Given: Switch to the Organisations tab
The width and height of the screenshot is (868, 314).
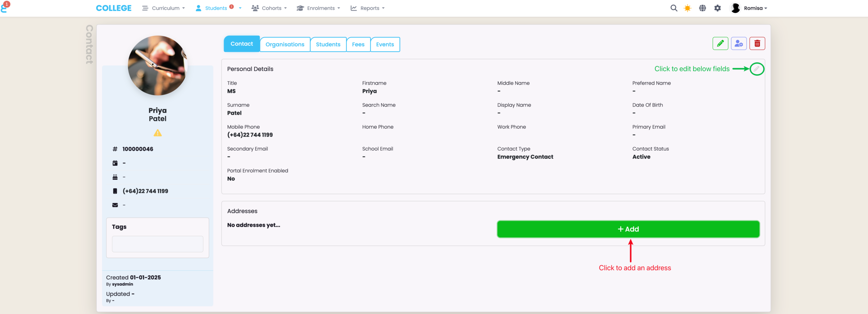Looking at the screenshot, I should click(285, 44).
